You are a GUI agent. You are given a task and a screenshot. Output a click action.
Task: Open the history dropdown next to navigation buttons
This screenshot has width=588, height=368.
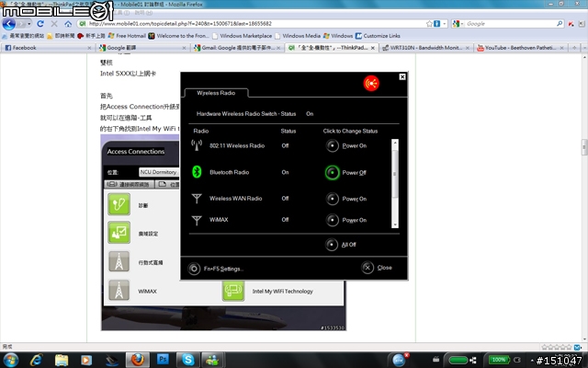[x=28, y=24]
